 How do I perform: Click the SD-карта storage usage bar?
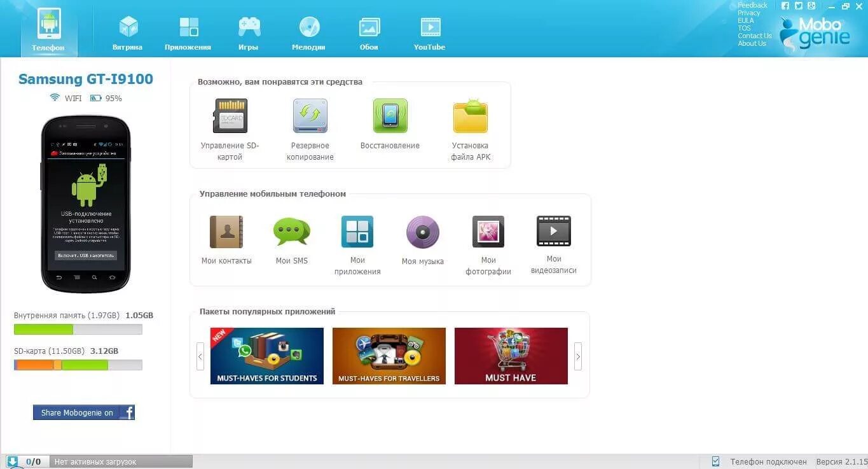[78, 365]
